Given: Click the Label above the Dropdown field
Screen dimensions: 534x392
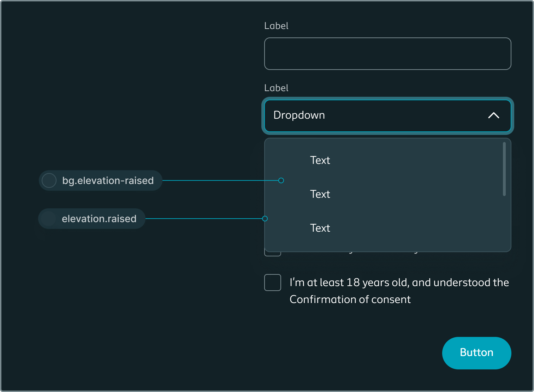Looking at the screenshot, I should point(276,88).
